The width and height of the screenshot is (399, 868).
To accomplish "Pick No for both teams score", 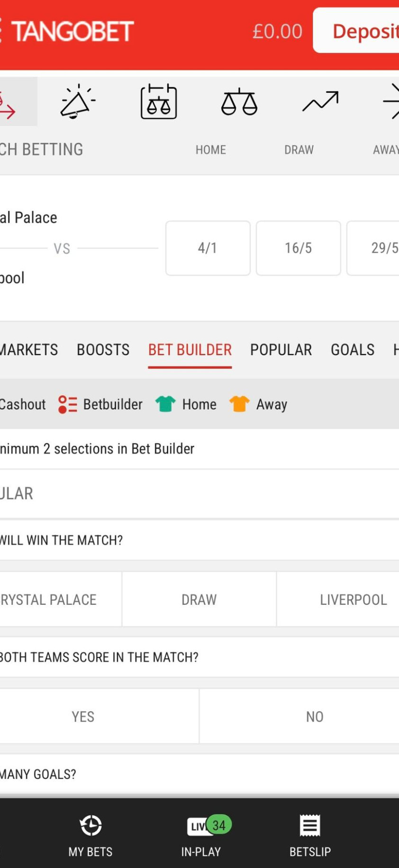I will point(315,717).
